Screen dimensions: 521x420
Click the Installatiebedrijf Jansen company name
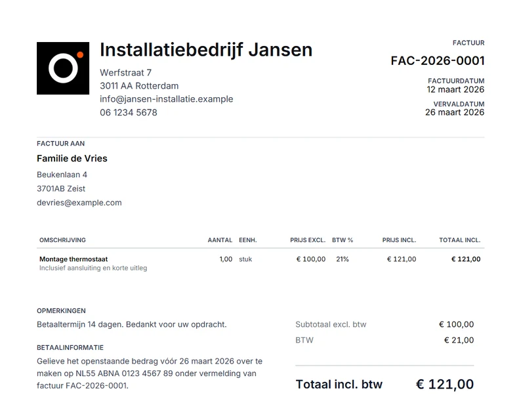pos(206,50)
